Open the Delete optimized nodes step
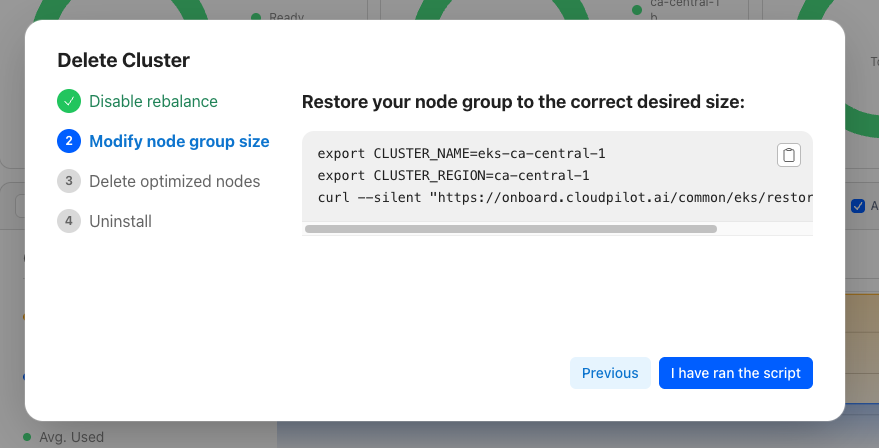This screenshot has width=879, height=448. pos(174,181)
